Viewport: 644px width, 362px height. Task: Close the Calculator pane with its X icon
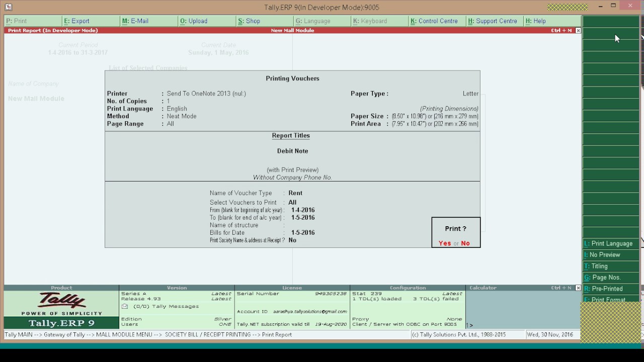tap(578, 288)
